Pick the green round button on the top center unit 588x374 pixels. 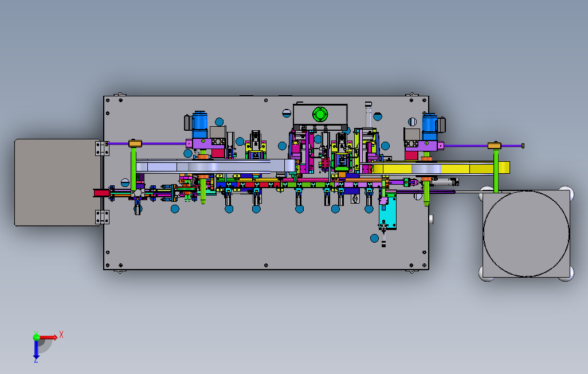coord(320,114)
